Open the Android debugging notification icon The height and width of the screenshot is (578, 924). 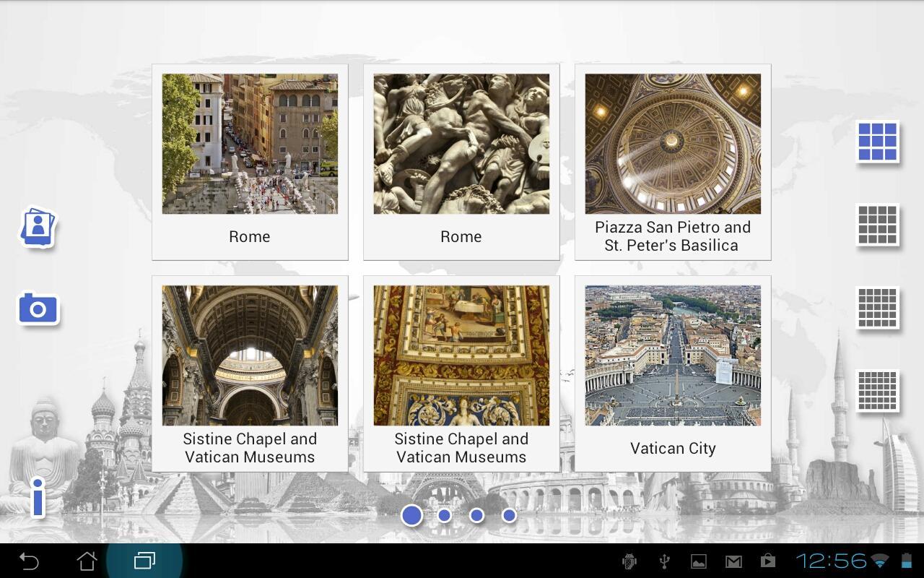pyautogui.click(x=629, y=561)
